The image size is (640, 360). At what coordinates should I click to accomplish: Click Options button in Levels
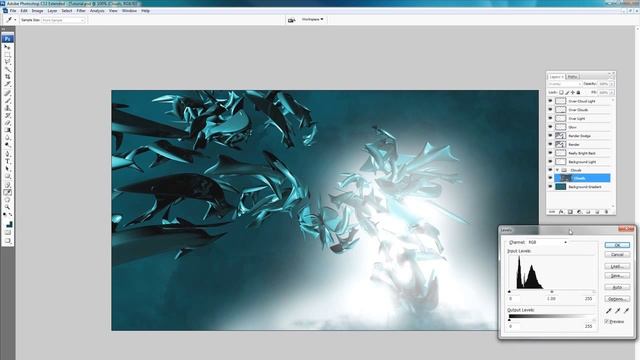click(617, 299)
